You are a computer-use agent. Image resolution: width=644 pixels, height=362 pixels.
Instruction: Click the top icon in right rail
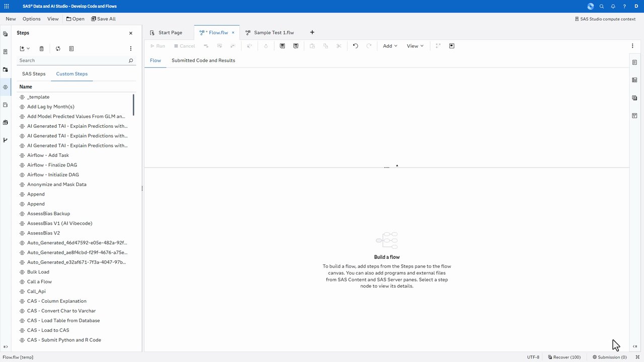coord(634,62)
